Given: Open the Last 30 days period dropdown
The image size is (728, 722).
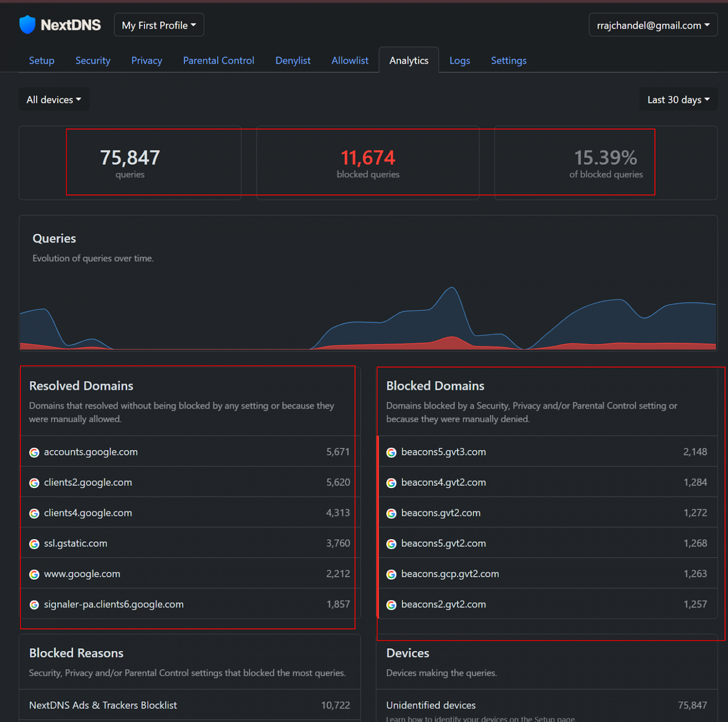Looking at the screenshot, I should point(678,99).
